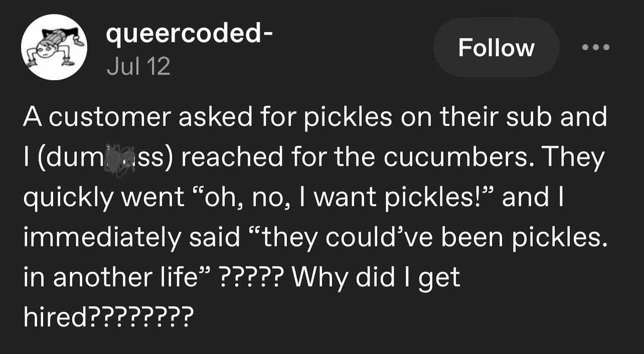
Task: Click the first line starting "A customer asked"
Action: click(314, 117)
